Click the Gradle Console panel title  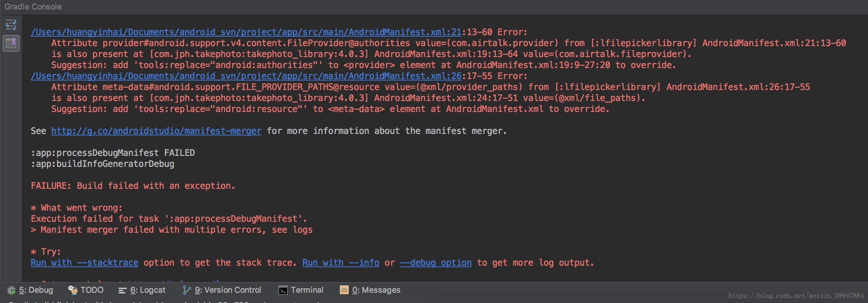(33, 7)
